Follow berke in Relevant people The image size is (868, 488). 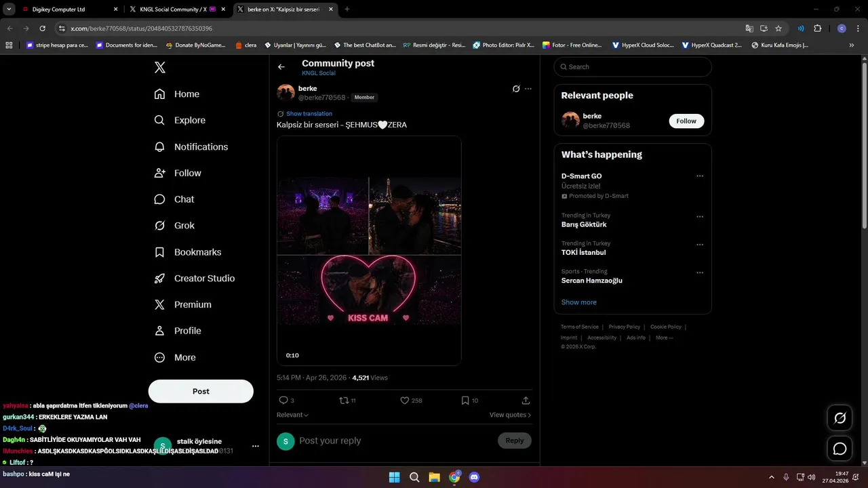click(x=686, y=121)
